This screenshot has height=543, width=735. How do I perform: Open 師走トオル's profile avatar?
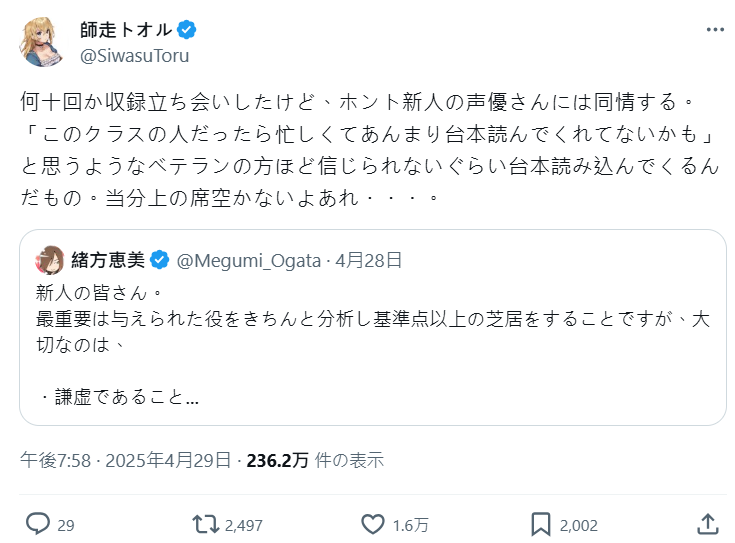click(43, 42)
